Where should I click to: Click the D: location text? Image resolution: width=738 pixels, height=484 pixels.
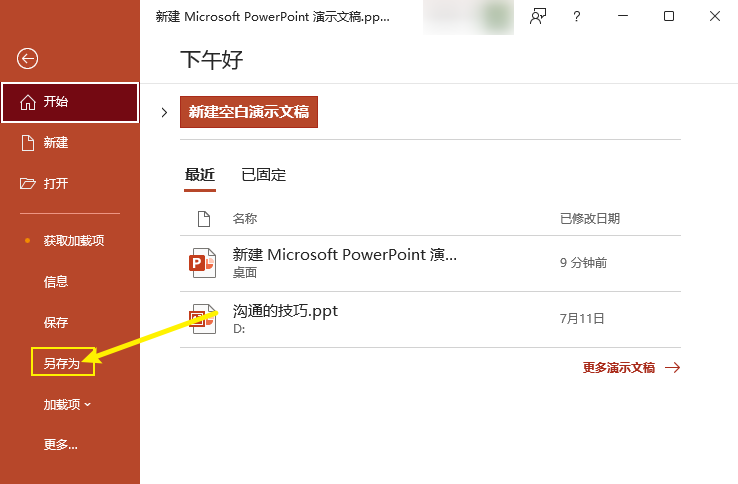click(239, 329)
